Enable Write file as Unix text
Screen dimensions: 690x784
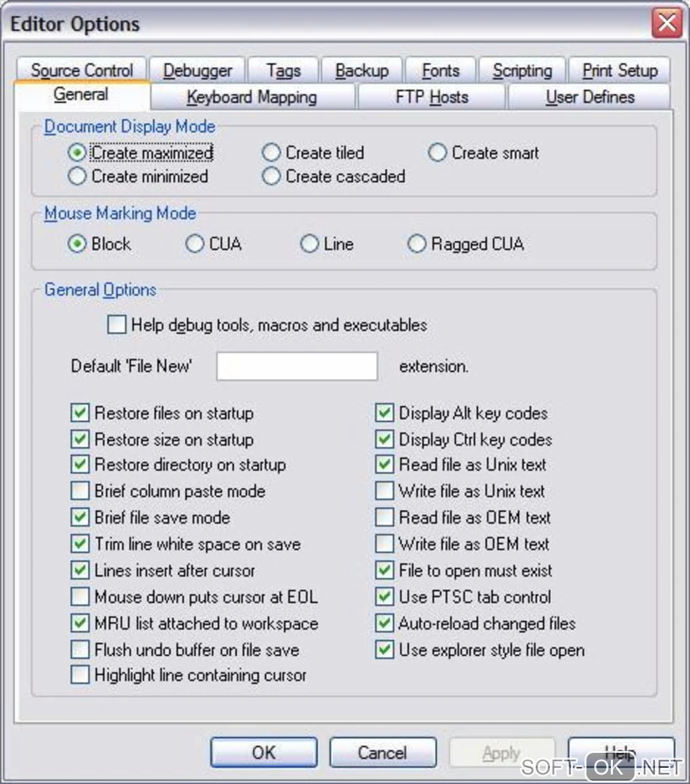coord(384,491)
